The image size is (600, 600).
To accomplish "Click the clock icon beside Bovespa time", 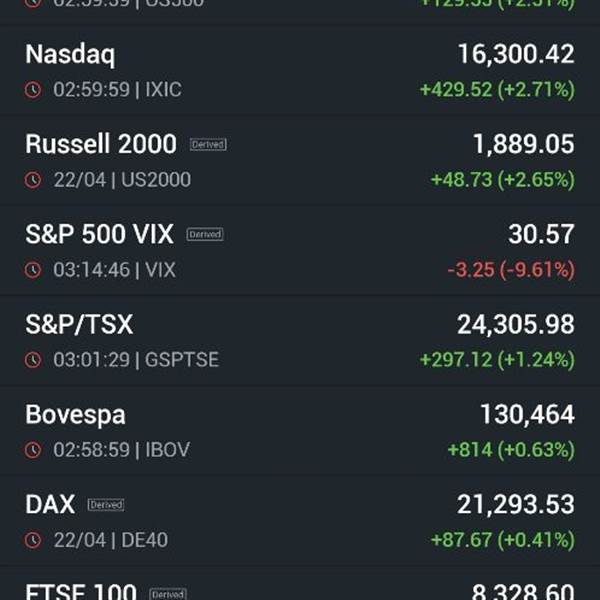I will (33, 450).
